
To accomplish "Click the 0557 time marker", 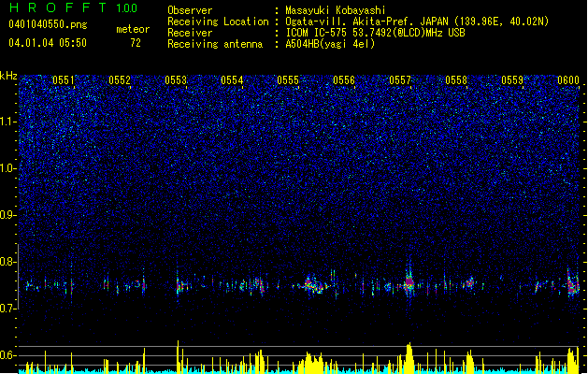I will 400,80.
